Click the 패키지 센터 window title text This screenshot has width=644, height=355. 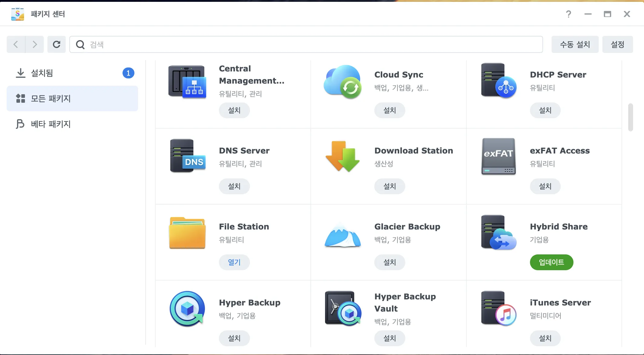[x=48, y=14]
